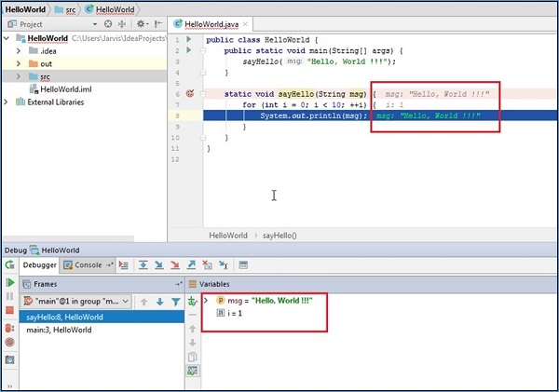559x392 pixels.
Task: Click Scroll from Source target icon
Action: pyautogui.click(x=108, y=24)
